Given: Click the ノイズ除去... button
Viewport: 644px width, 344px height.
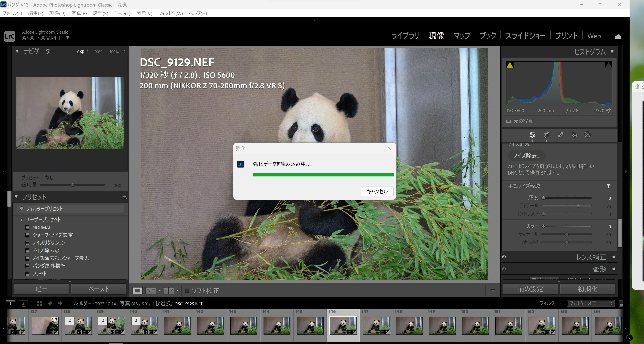Looking at the screenshot, I should click(x=527, y=155).
